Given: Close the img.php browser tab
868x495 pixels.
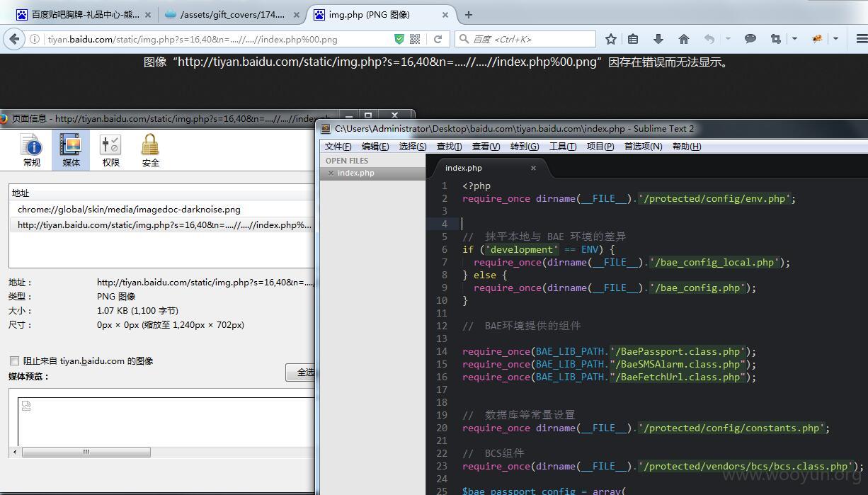Looking at the screenshot, I should (x=445, y=14).
